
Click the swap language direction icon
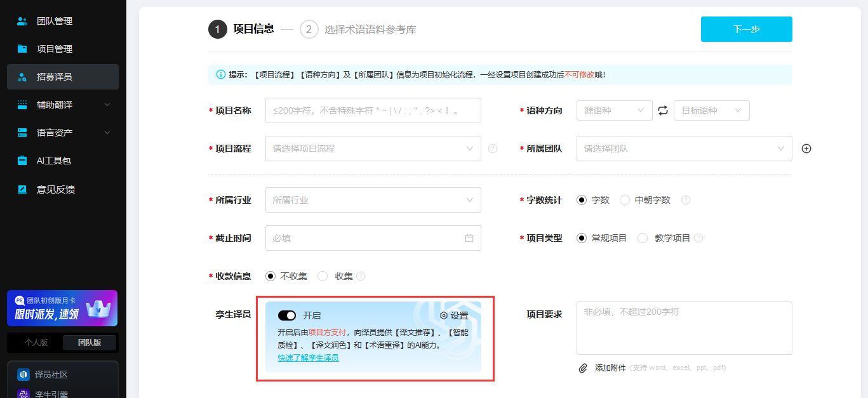[x=663, y=110]
